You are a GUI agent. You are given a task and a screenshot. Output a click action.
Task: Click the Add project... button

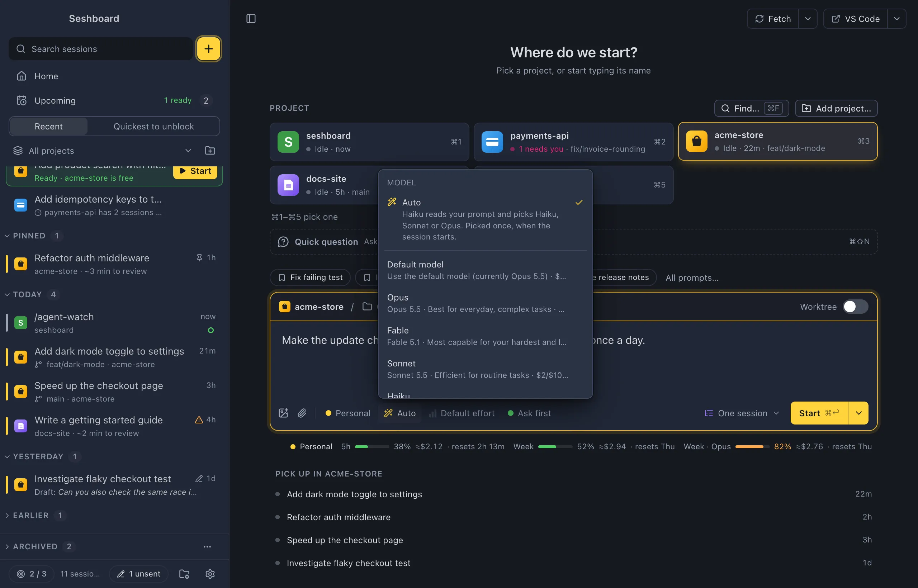click(836, 108)
